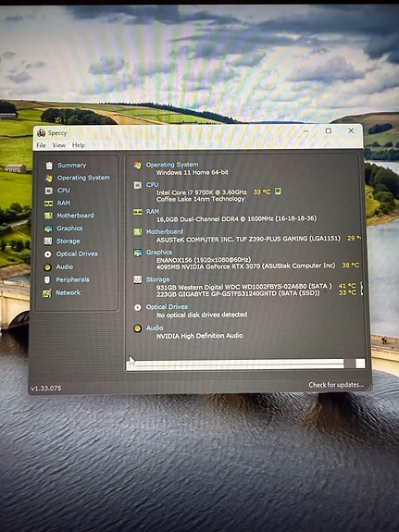The width and height of the screenshot is (399, 532).
Task: Click the Graphics heading link in summary
Action: coord(159,252)
